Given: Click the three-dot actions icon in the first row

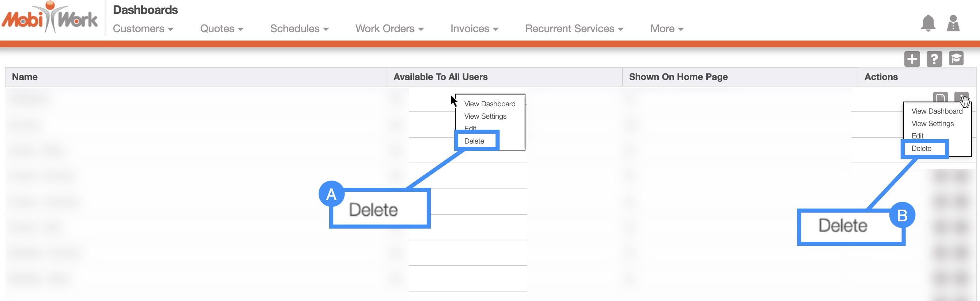Looking at the screenshot, I should point(961,97).
